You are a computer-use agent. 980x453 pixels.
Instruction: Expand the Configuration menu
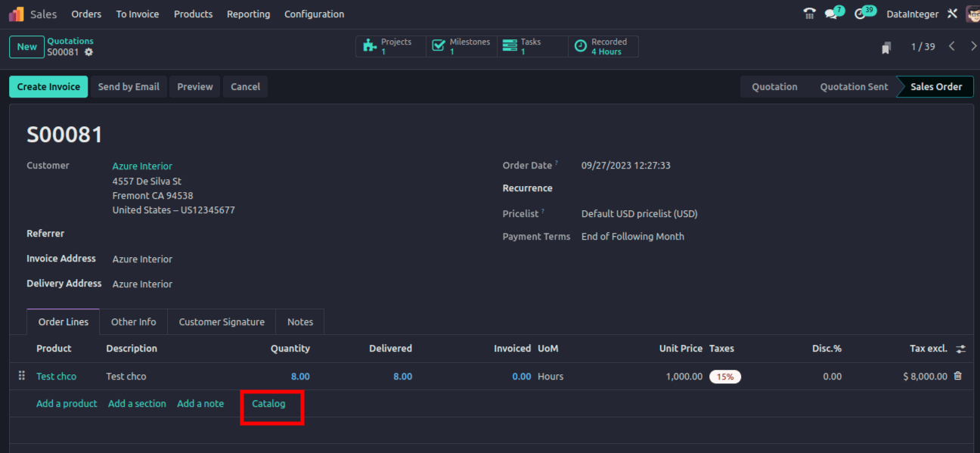point(314,14)
